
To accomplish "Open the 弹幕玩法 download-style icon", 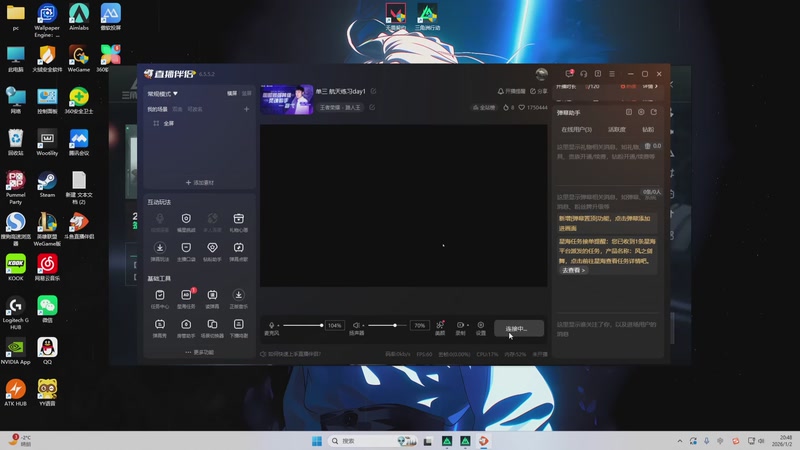I will [160, 252].
